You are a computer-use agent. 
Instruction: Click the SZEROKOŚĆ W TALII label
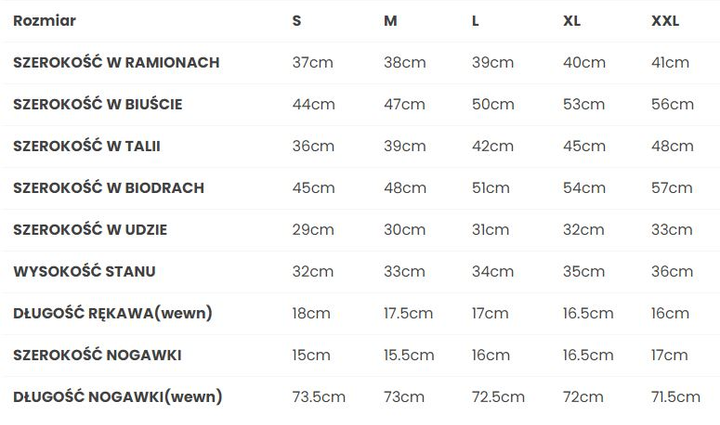pyautogui.click(x=87, y=146)
